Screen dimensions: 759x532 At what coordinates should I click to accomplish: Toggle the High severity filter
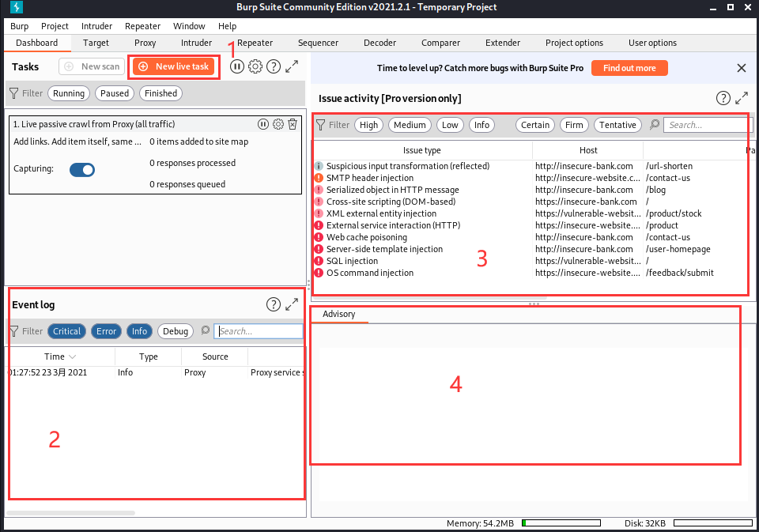[369, 125]
